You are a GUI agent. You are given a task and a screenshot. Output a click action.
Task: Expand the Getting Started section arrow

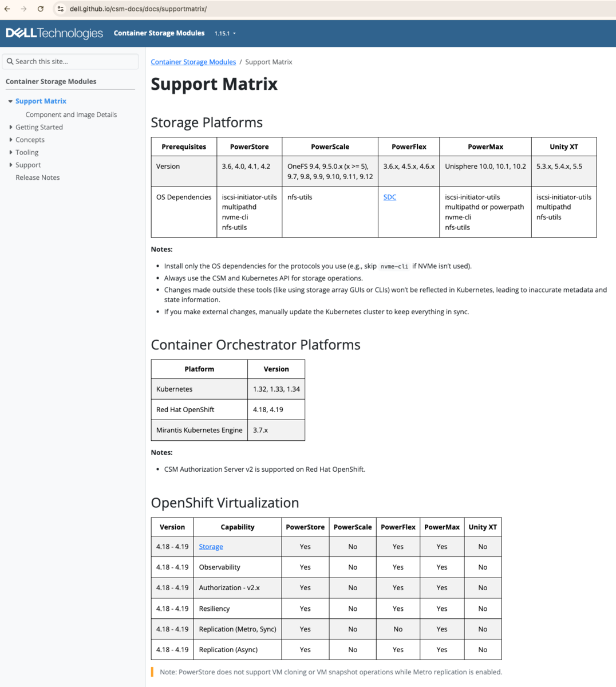10,127
